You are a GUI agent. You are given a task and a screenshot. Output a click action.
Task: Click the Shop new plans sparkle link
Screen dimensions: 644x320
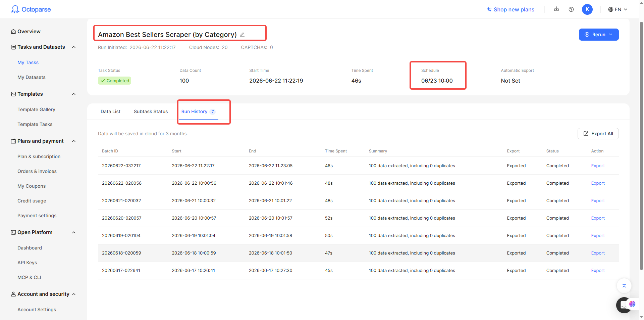point(511,9)
